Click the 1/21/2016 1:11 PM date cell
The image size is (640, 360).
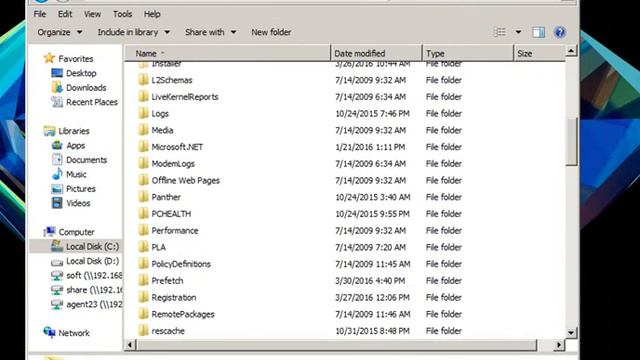[370, 147]
